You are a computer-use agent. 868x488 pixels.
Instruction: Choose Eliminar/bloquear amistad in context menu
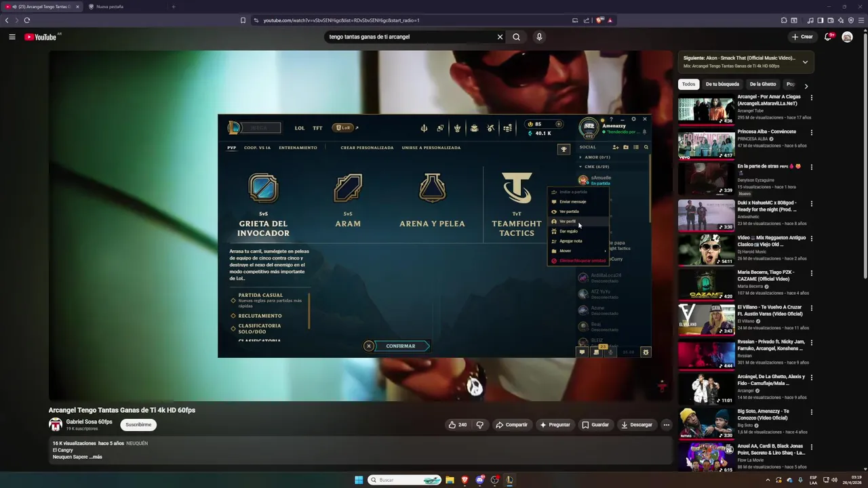(x=578, y=261)
